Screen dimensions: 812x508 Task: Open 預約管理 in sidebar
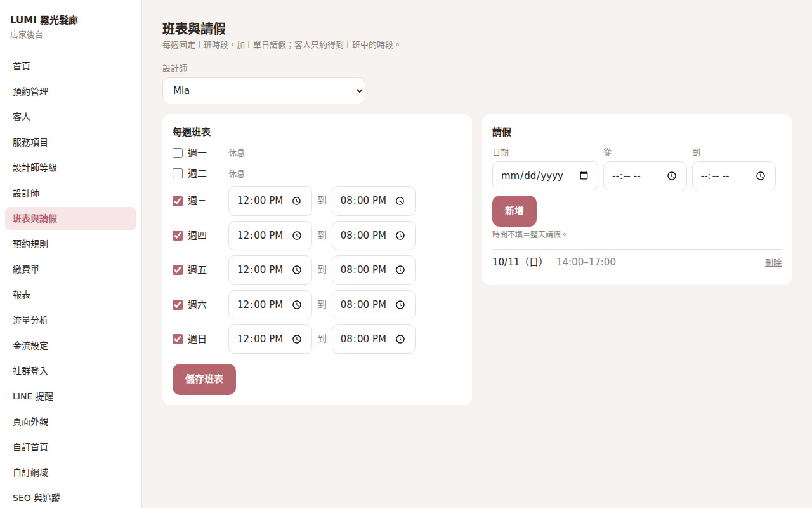pos(70,91)
